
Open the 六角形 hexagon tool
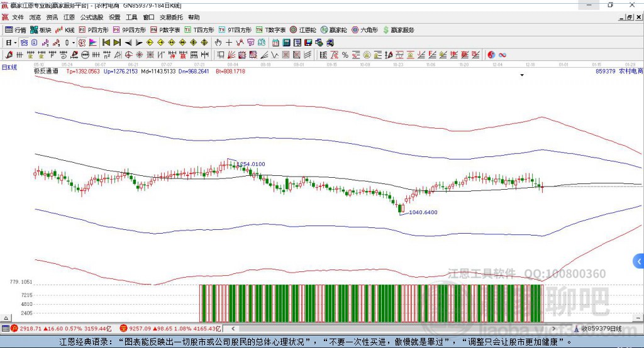pos(364,30)
